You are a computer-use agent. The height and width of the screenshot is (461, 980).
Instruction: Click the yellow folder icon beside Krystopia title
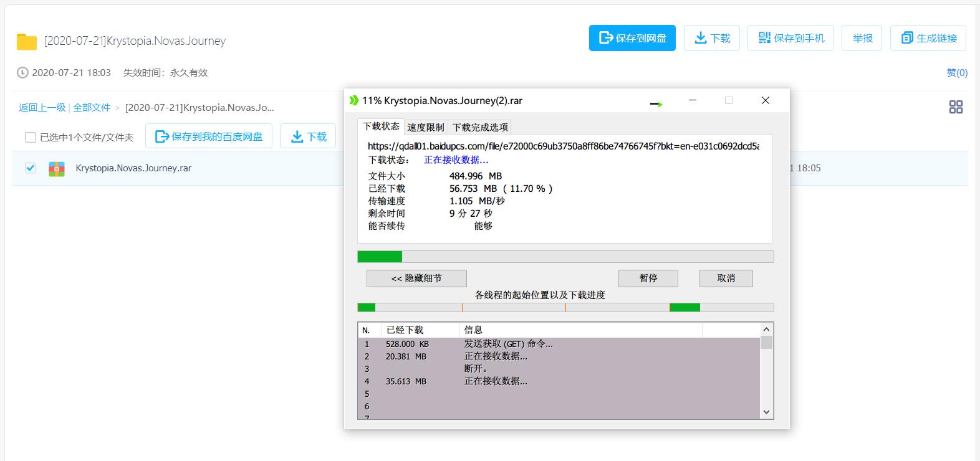(x=27, y=42)
